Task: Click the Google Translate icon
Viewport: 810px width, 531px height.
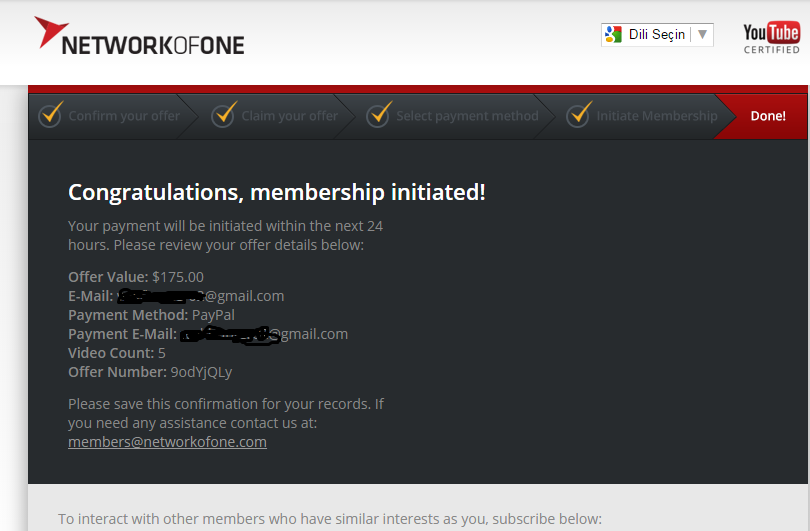Action: 613,35
